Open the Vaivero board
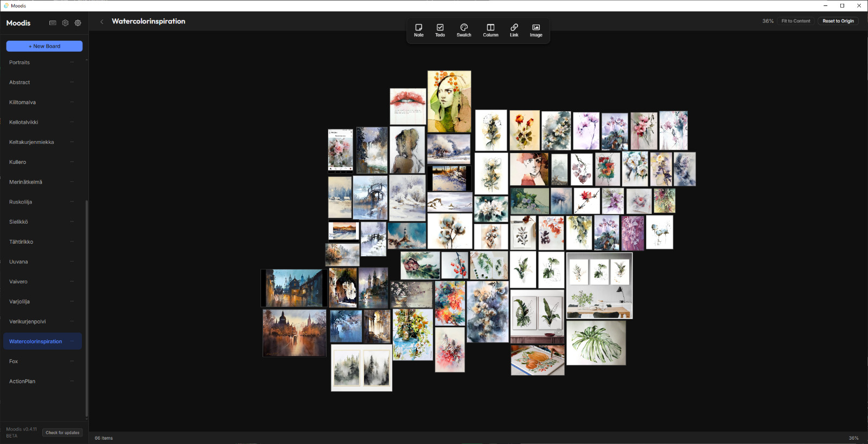868x444 pixels. tap(41, 282)
